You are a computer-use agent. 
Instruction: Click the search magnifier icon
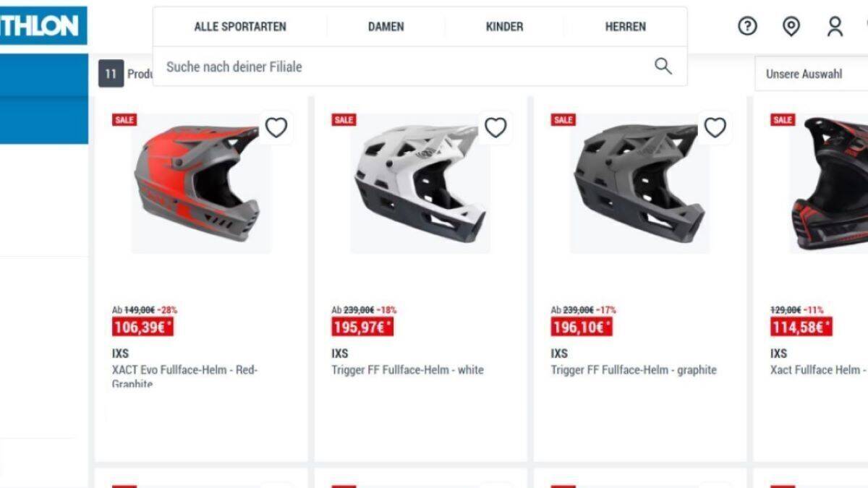point(663,67)
